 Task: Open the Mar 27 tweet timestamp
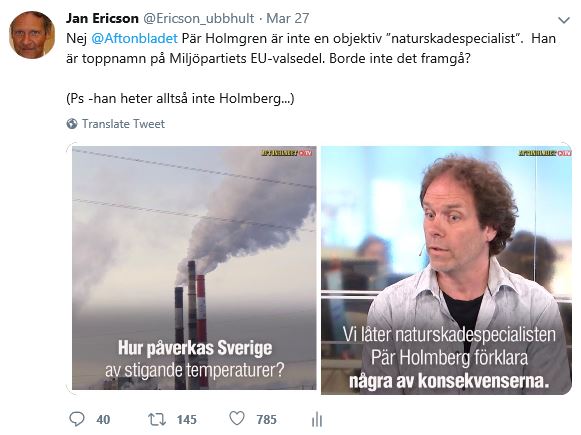(x=288, y=19)
